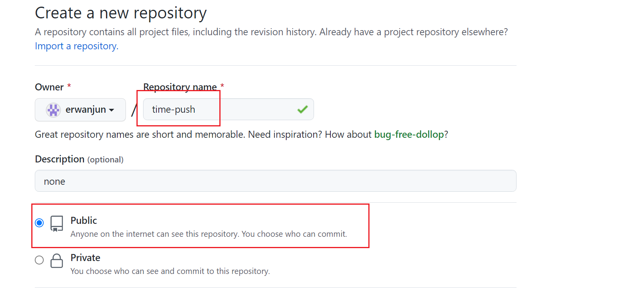
Task: Click the Description (optional) label
Action: coord(79,159)
